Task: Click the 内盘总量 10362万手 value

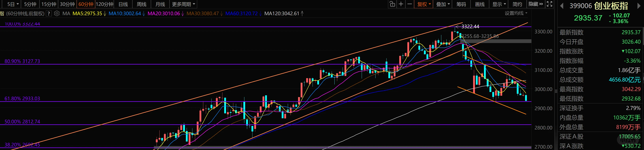Action: (627, 118)
